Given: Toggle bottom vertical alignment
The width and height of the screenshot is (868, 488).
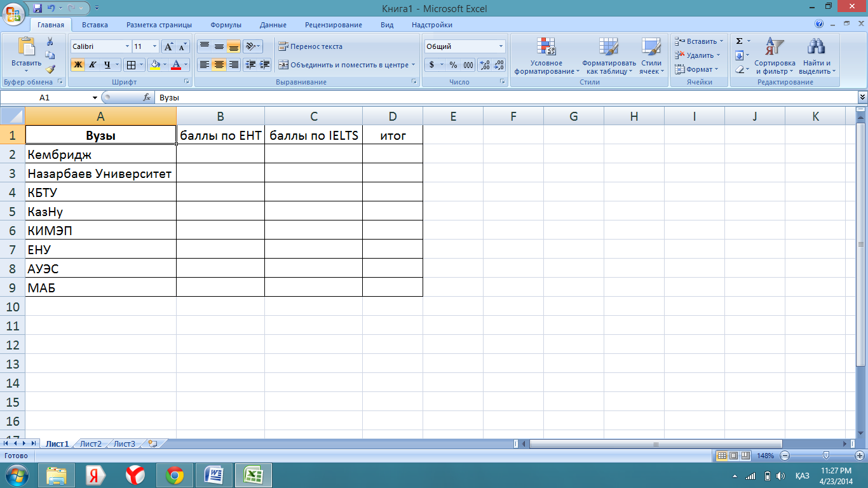Looking at the screenshot, I should click(x=234, y=46).
